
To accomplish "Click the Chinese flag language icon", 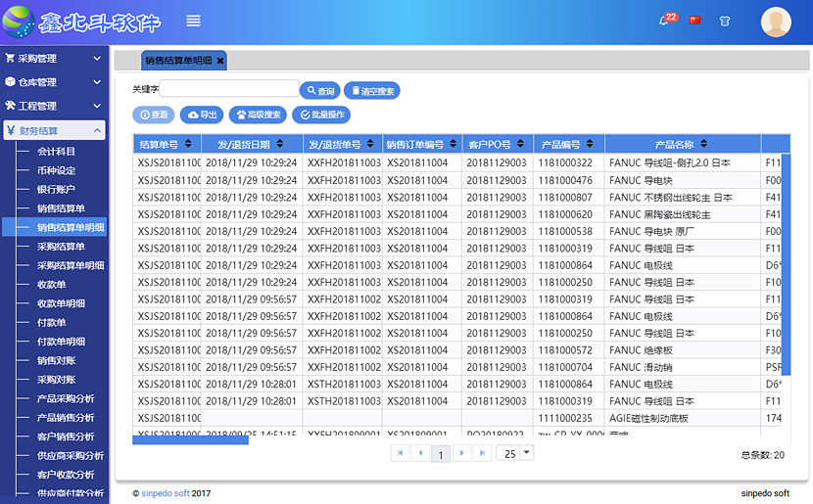I will [695, 20].
